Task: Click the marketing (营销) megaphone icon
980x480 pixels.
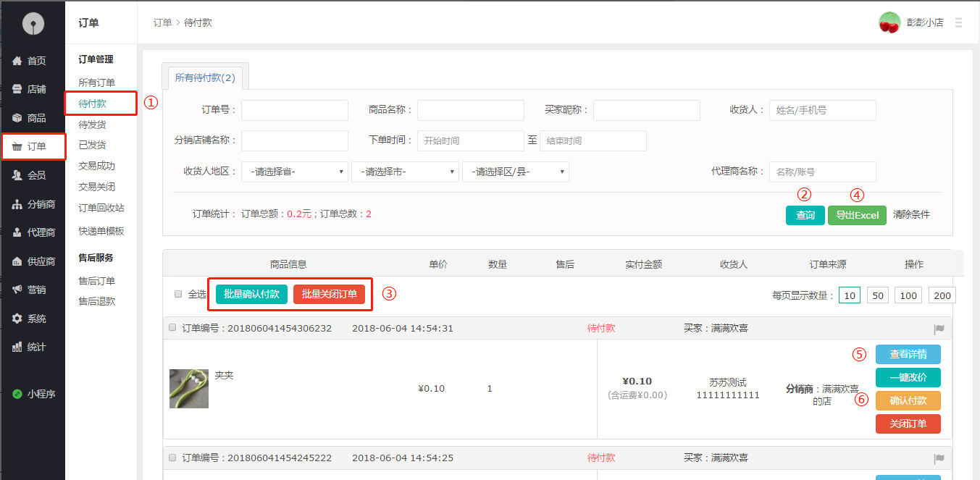Action: coord(17,290)
